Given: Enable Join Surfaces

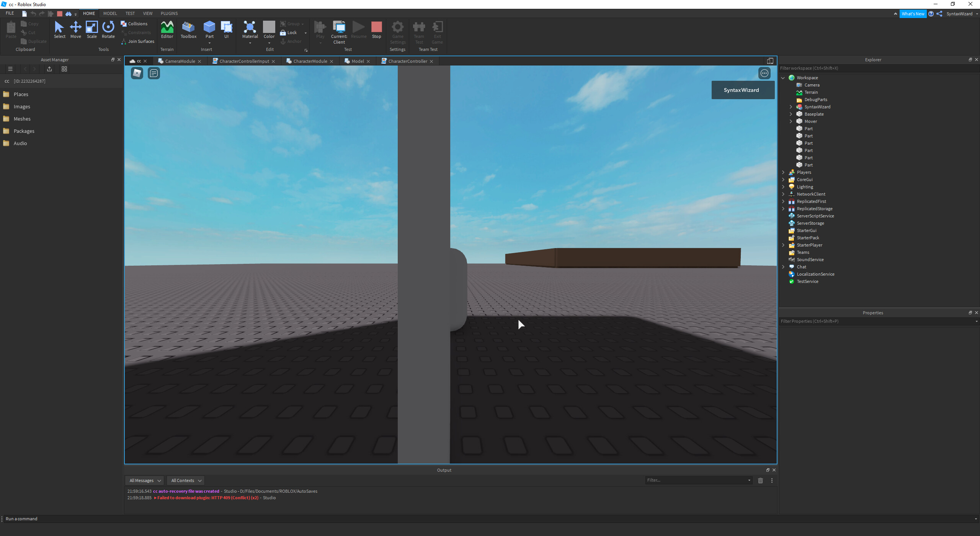Looking at the screenshot, I should pos(138,41).
